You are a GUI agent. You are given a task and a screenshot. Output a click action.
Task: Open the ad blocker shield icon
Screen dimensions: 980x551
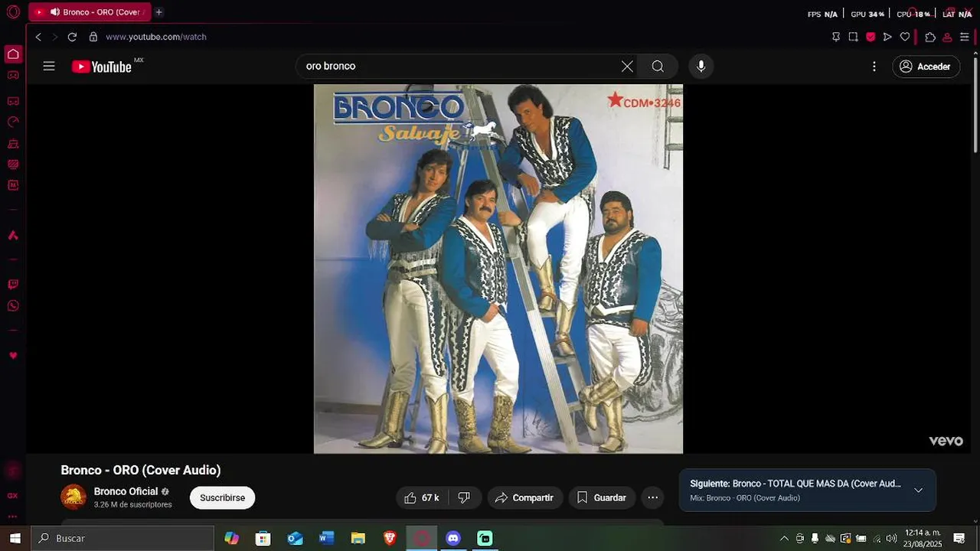click(871, 37)
